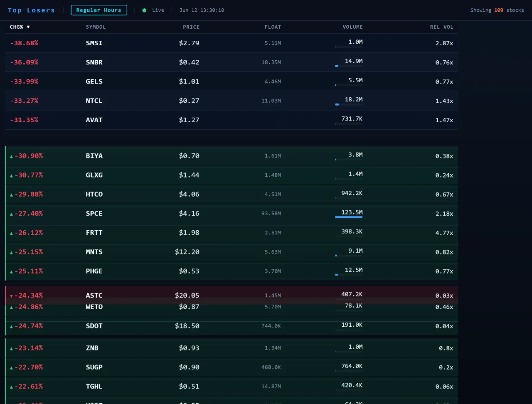Click the -36.09% change value
532x404 pixels.
coord(24,62)
